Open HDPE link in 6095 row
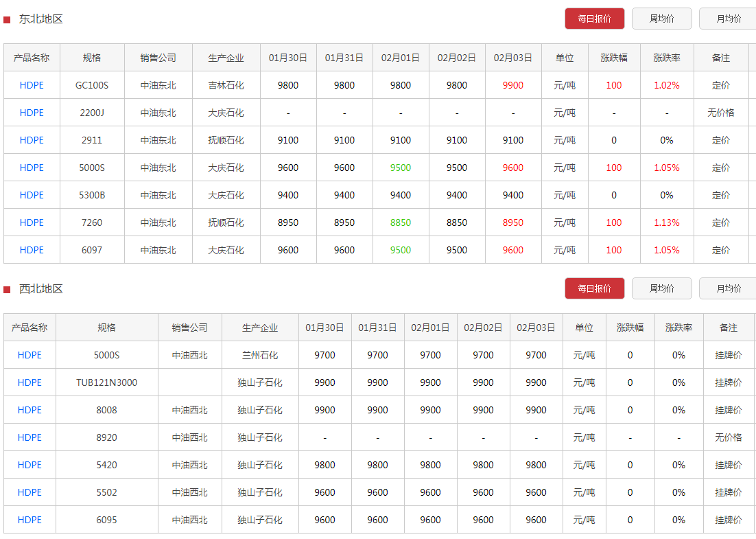The width and height of the screenshot is (756, 539). (30, 520)
